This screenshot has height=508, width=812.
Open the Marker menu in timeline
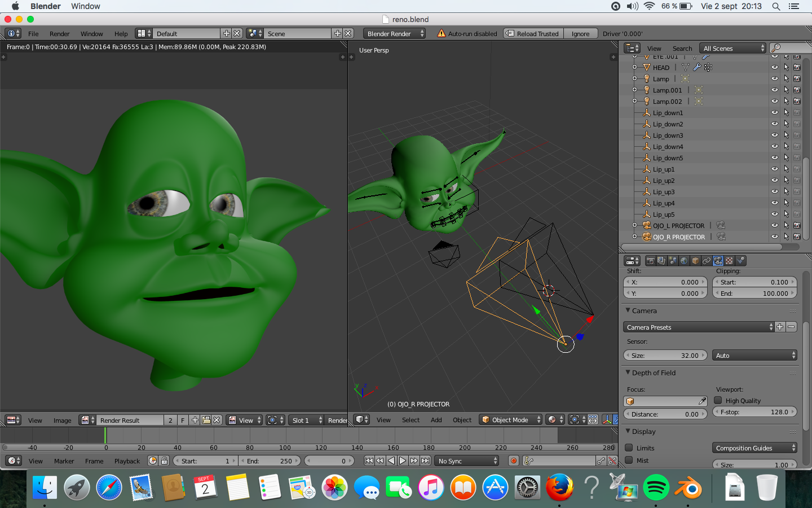click(x=64, y=461)
